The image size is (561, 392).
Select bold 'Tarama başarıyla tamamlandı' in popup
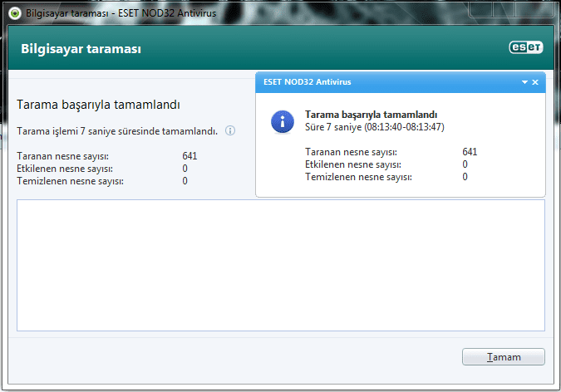tap(371, 115)
